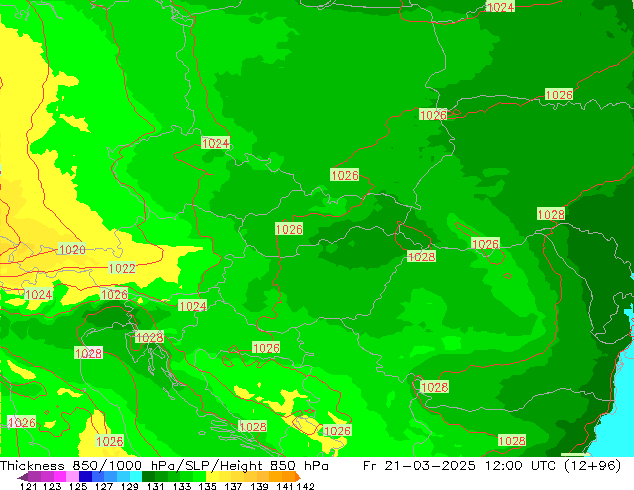
Task: Select the cyan swatch in the legend bar
Action: (x=136, y=477)
